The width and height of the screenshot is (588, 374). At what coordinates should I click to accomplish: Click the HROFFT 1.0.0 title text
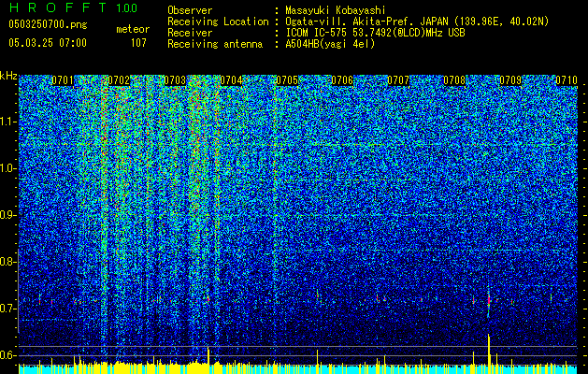[x=73, y=7]
